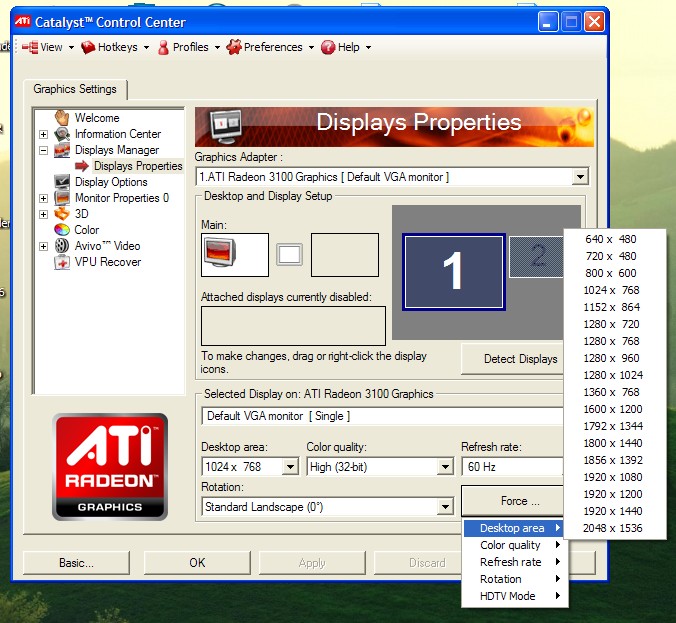Minimize the Catalyst Control Center window
The image size is (676, 623).
[548, 22]
